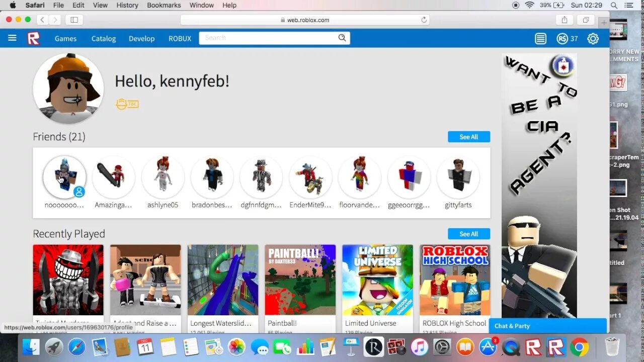Click the ROBUX balance icon showing 37
Screen dimensions: 644x362
click(x=562, y=39)
